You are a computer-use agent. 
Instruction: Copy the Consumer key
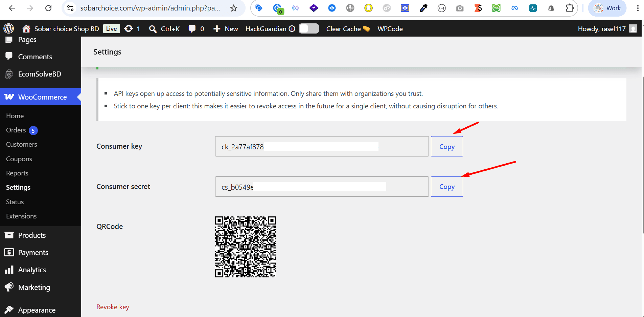point(447,146)
